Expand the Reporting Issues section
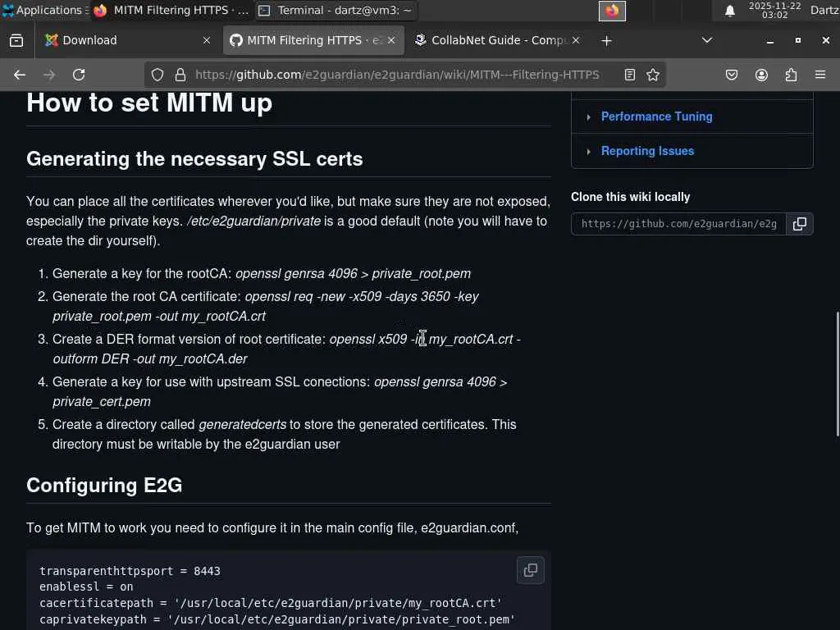840x630 pixels. click(647, 151)
